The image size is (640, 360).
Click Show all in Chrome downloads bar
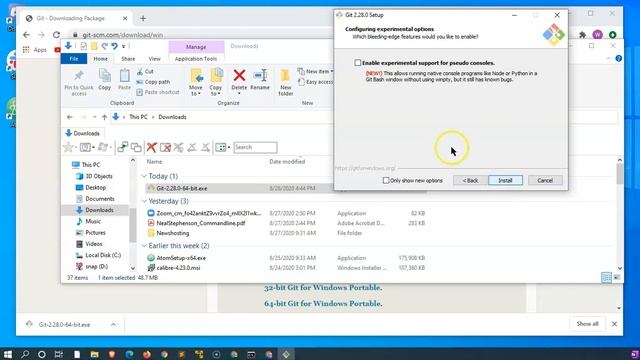pyautogui.click(x=587, y=324)
